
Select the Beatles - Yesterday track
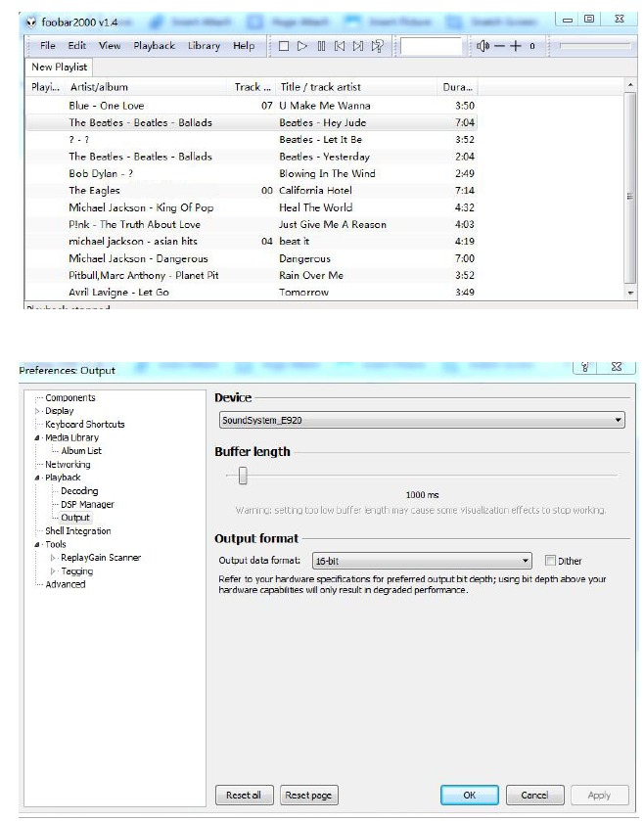coord(251,157)
